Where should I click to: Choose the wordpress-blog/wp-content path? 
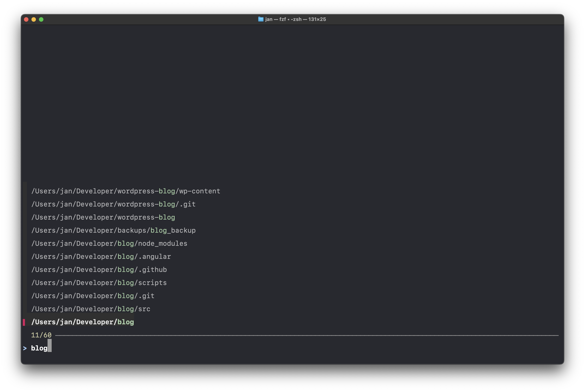(x=126, y=191)
